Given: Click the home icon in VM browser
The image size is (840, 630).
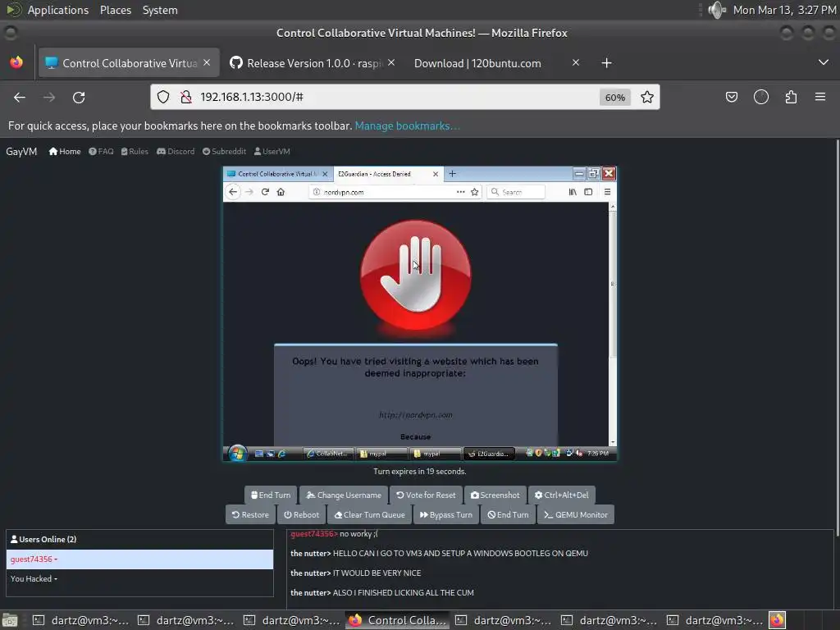Looking at the screenshot, I should pyautogui.click(x=281, y=192).
